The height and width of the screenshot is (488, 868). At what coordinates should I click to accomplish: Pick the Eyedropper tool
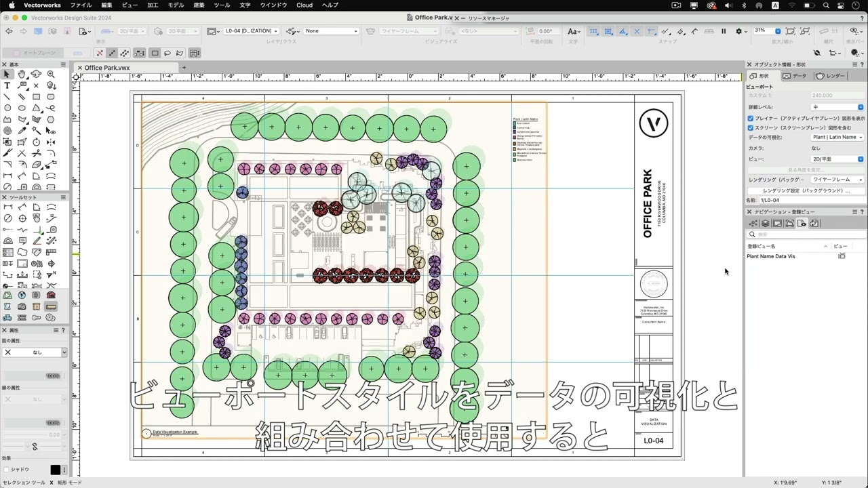(22, 131)
